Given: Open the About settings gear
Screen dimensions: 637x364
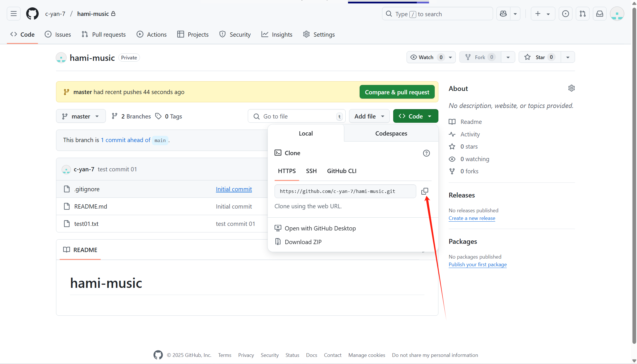Looking at the screenshot, I should click(x=572, y=88).
